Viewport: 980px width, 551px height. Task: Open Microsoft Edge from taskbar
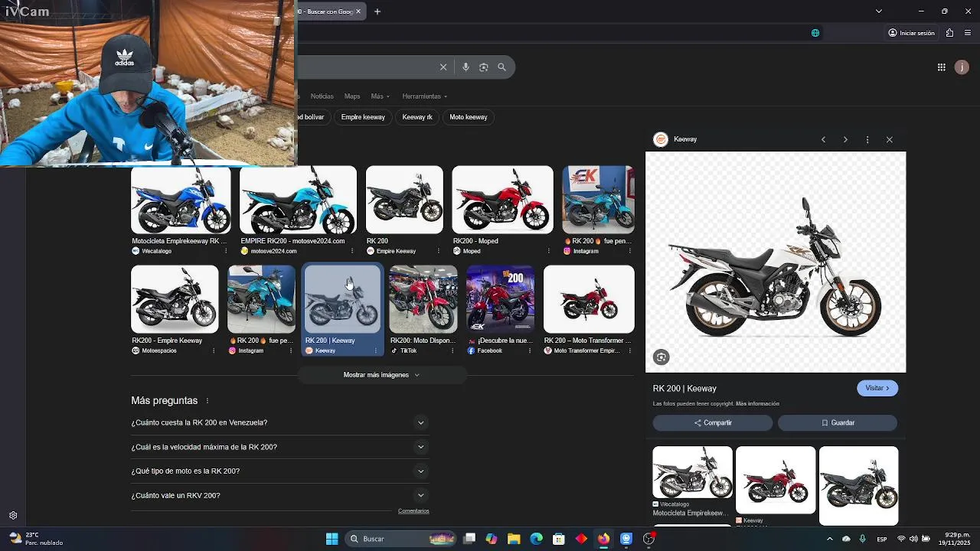pyautogui.click(x=536, y=539)
